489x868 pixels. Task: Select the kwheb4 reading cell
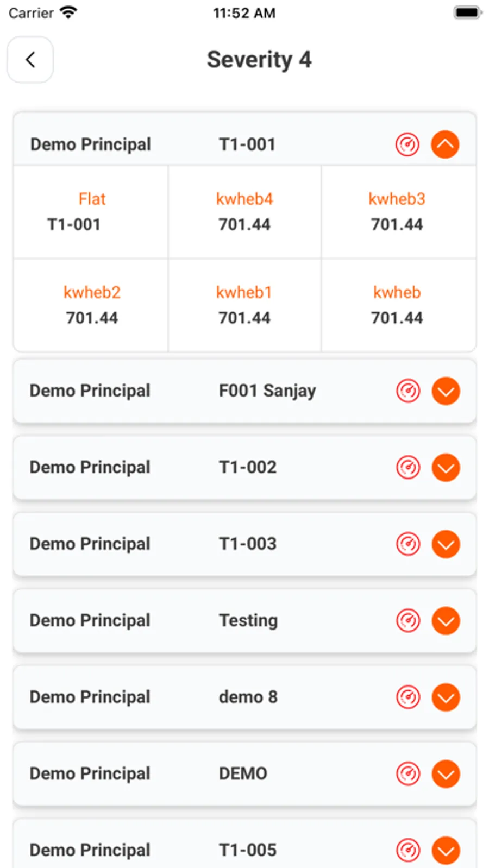click(x=244, y=212)
